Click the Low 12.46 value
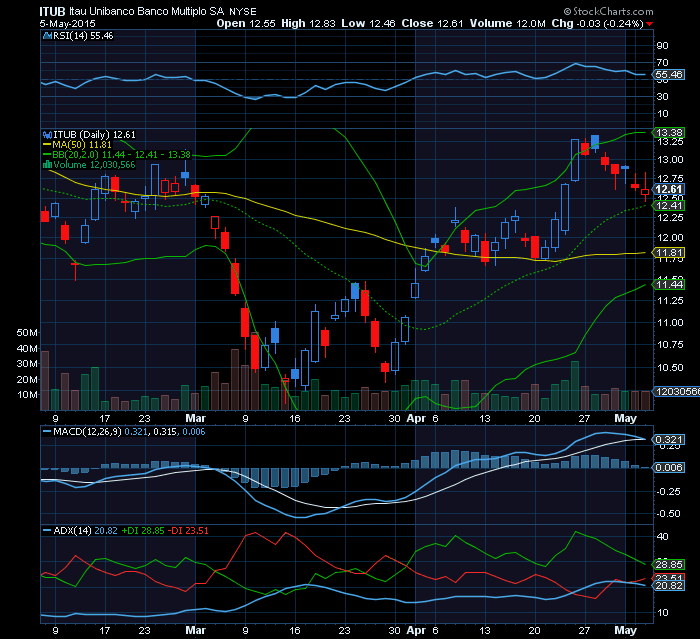This screenshot has width=700, height=639. (368, 24)
